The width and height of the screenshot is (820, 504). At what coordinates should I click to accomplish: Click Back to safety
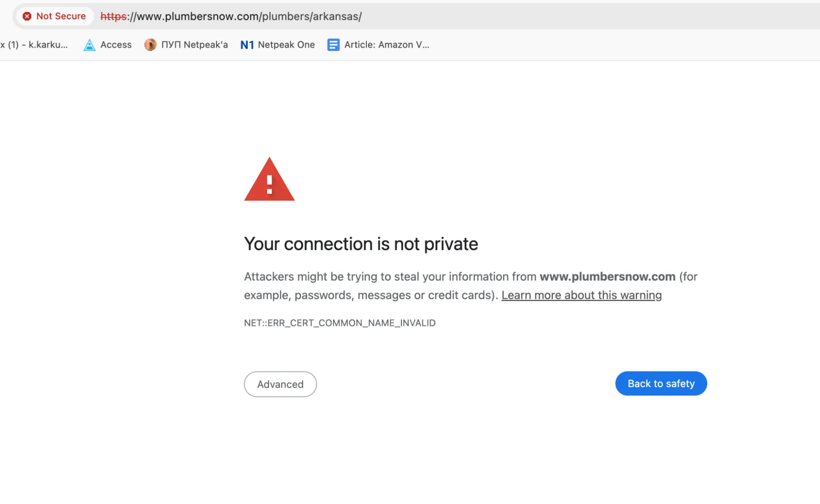(x=660, y=383)
